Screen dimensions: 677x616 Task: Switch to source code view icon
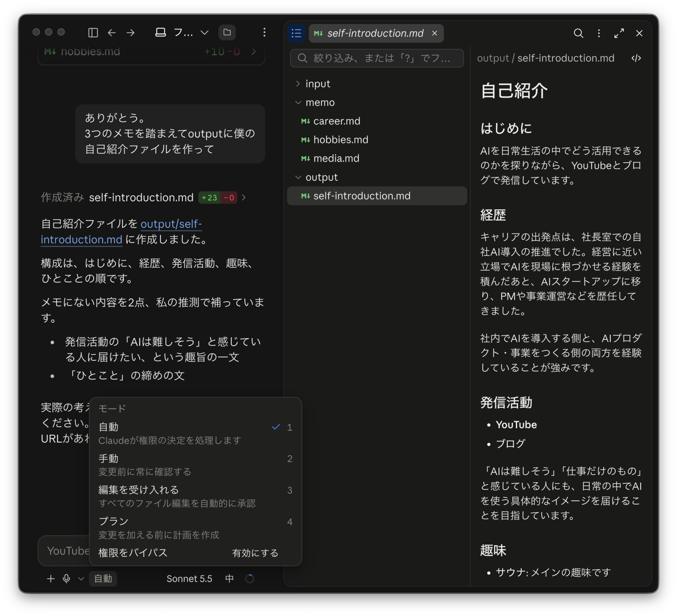[636, 58]
